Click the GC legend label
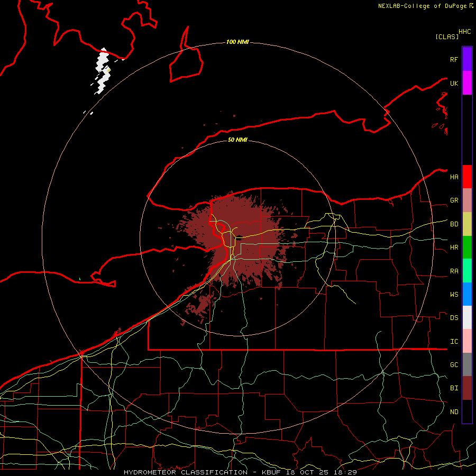 pos(454,365)
